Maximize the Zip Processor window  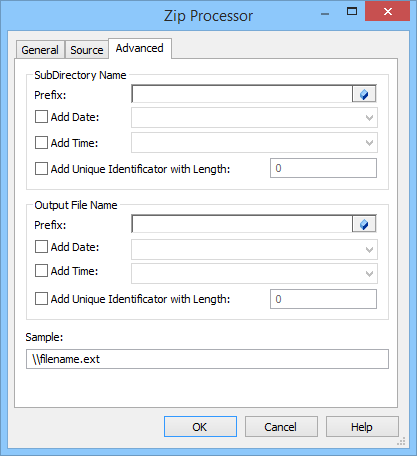(352, 12)
